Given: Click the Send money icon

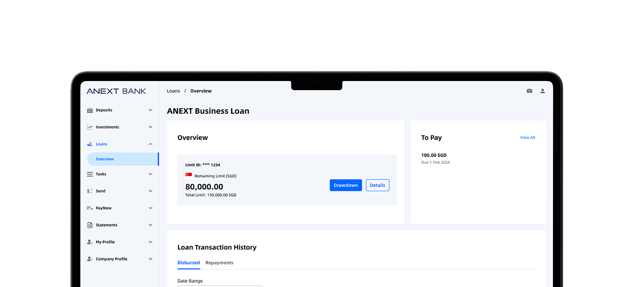Looking at the screenshot, I should [x=90, y=191].
